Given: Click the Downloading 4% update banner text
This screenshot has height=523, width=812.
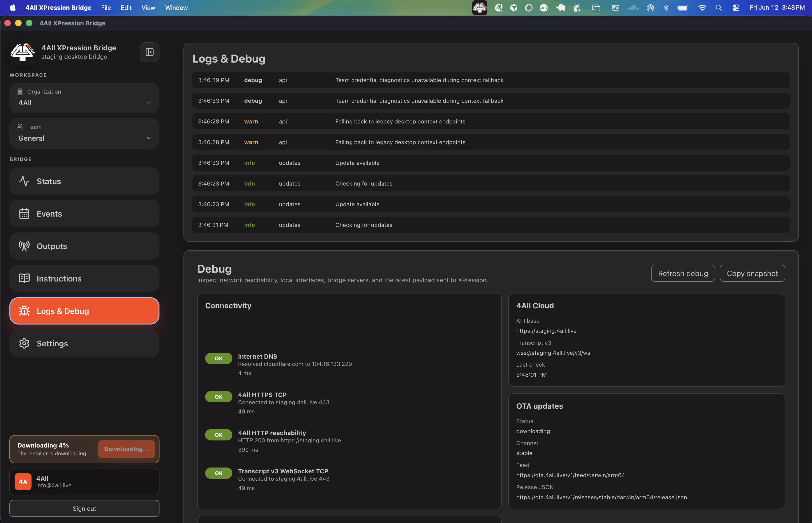Looking at the screenshot, I should (43, 445).
